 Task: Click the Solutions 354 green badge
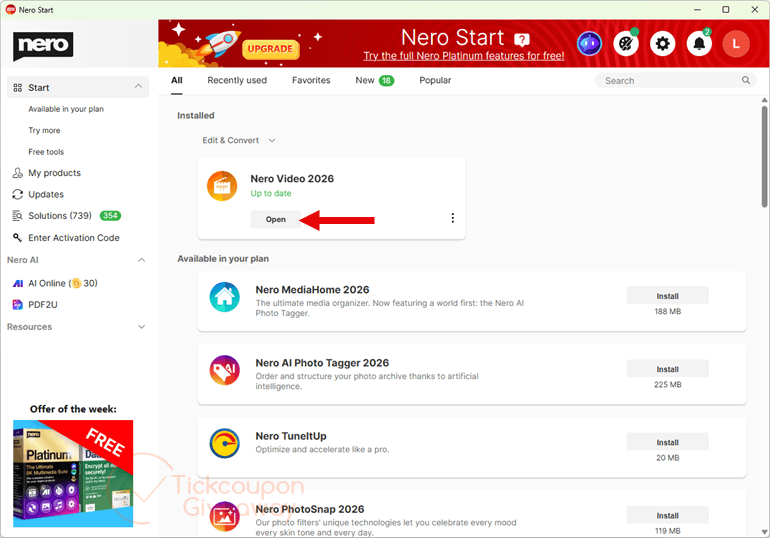[110, 215]
